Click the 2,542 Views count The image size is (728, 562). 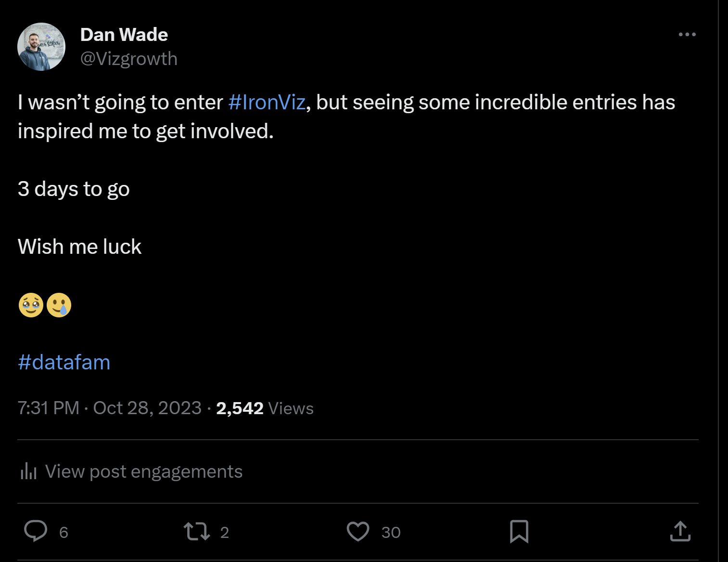coord(265,408)
